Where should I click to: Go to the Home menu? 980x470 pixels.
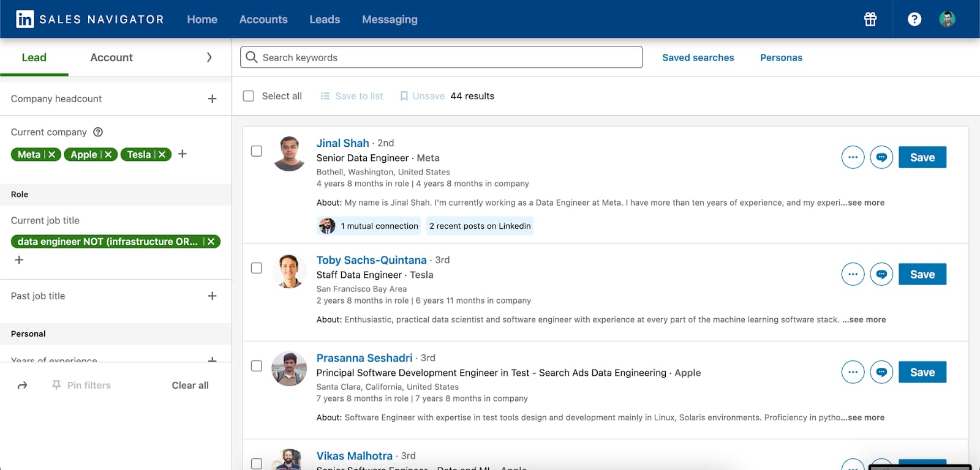pyautogui.click(x=202, y=19)
